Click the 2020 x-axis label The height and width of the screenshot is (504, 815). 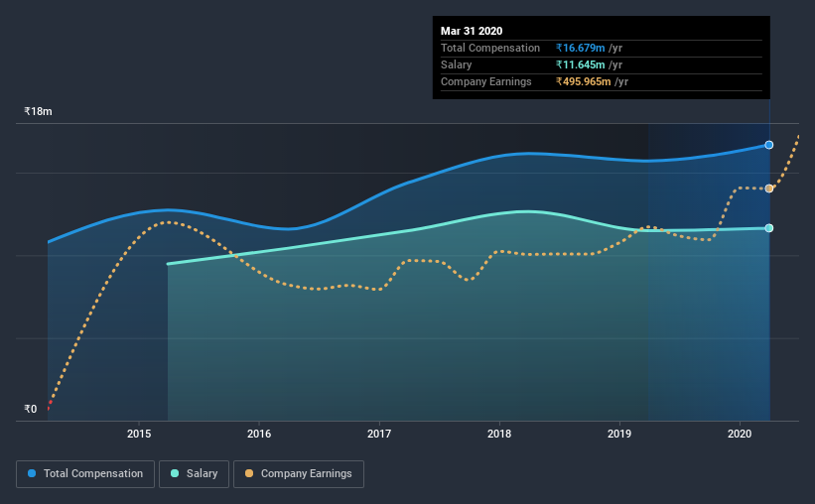coord(740,434)
